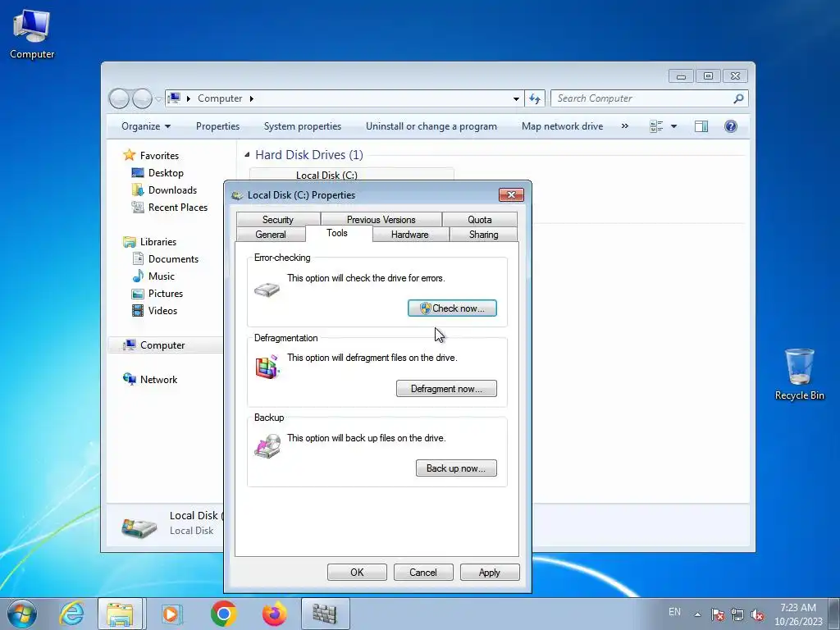Image resolution: width=840 pixels, height=630 pixels.
Task: Click the search magnifier icon
Action: [738, 98]
